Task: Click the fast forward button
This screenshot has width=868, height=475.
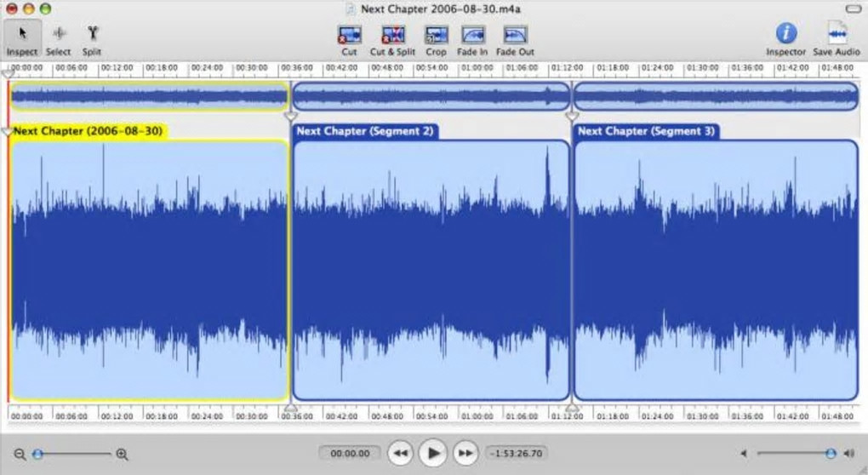Action: point(465,453)
